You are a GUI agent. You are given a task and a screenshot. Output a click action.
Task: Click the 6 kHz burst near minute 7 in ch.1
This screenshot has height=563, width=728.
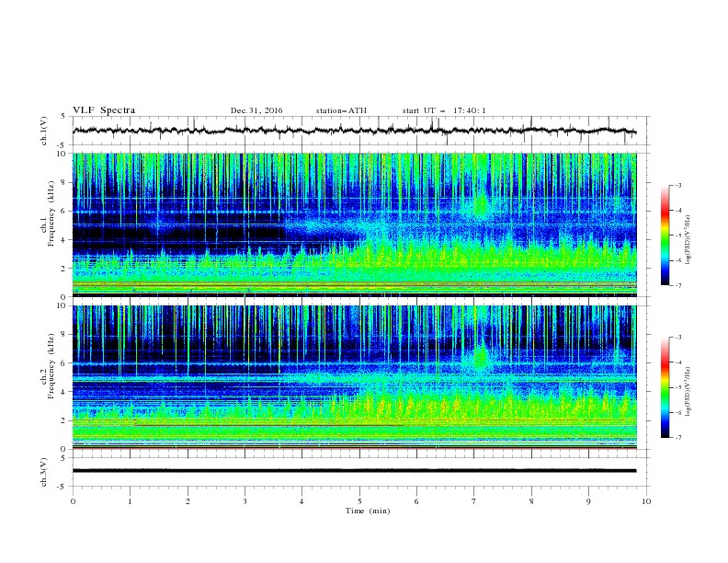click(x=481, y=204)
